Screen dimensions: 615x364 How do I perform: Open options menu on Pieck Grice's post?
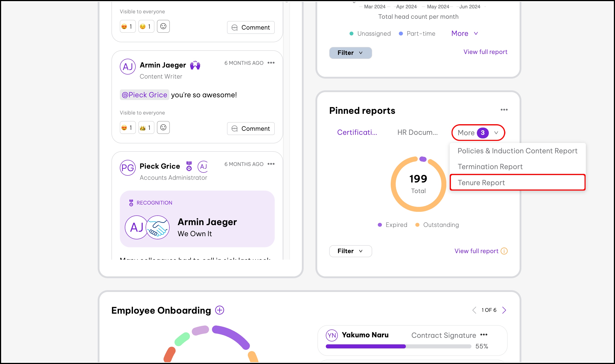[x=271, y=164]
